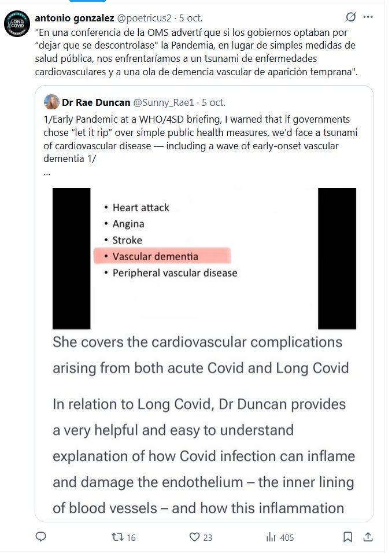Click Dr Rae Duncan's display name
This screenshot has width=392, height=553.
(96, 102)
